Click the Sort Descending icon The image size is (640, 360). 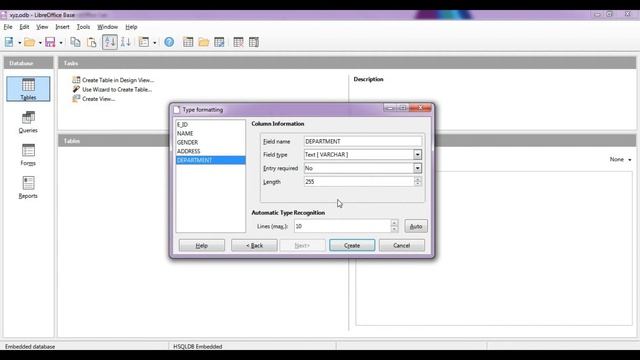pos(126,42)
